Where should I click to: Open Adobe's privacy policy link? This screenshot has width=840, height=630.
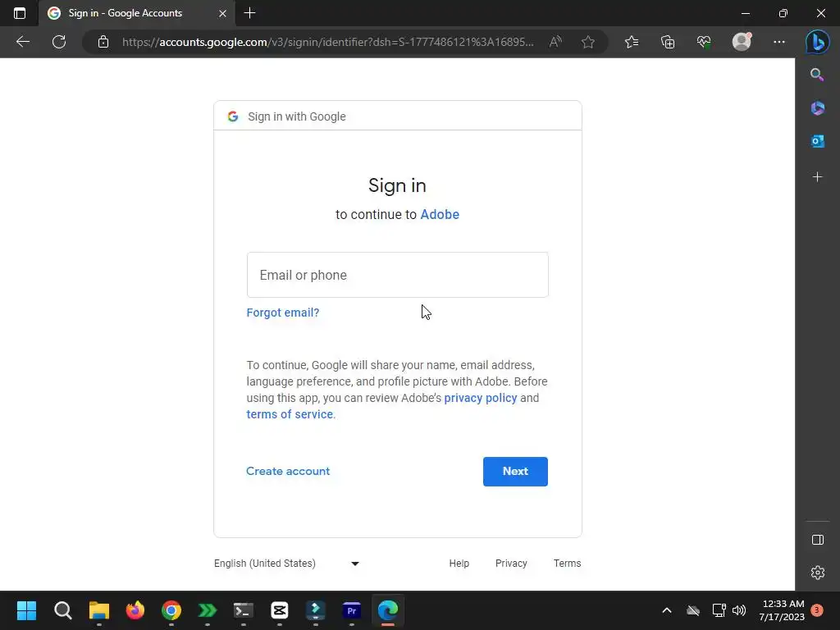click(x=481, y=398)
